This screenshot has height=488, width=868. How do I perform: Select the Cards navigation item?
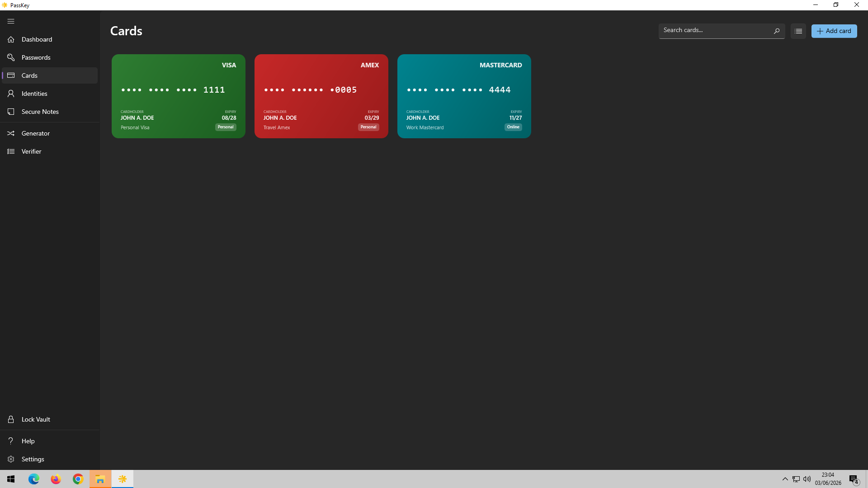tap(50, 75)
